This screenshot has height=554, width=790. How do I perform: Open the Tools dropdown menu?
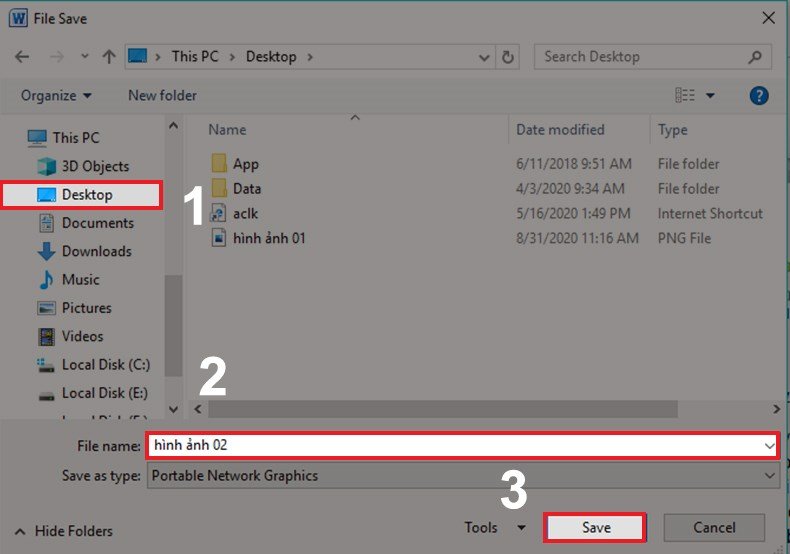[x=495, y=527]
